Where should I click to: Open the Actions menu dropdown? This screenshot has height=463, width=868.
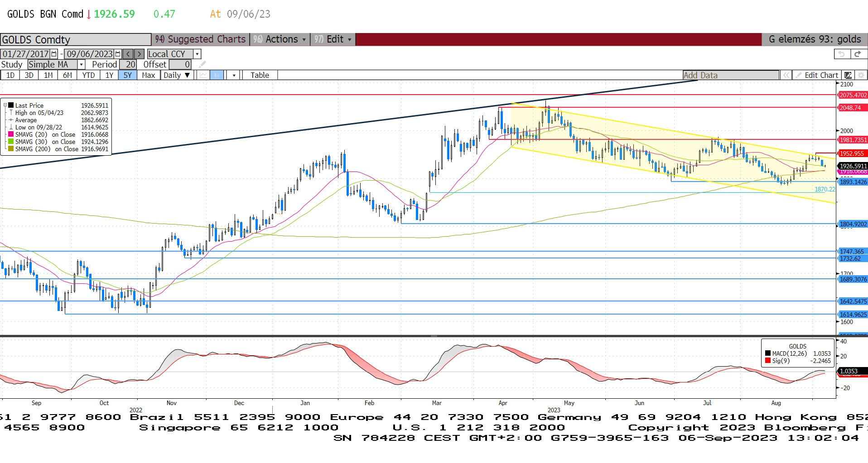pos(281,39)
